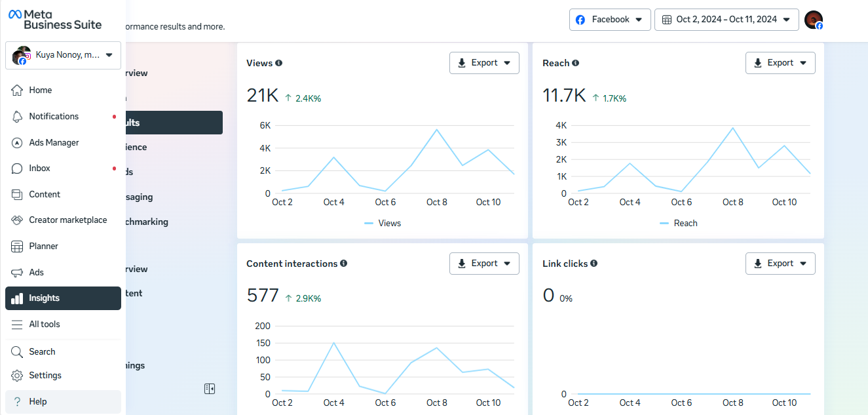Click the Ads megaphone icon
868x415 pixels.
point(17,272)
